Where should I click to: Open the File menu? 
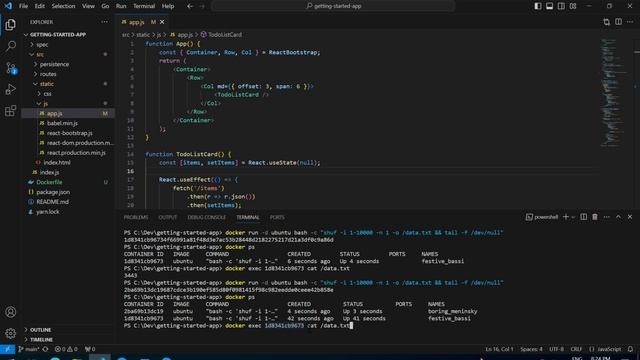[x=23, y=6]
